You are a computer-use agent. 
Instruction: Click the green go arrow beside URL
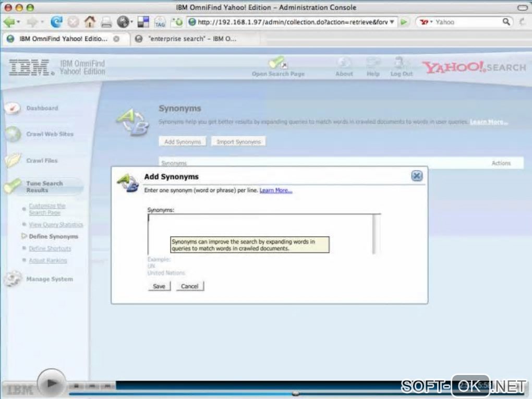(x=404, y=22)
